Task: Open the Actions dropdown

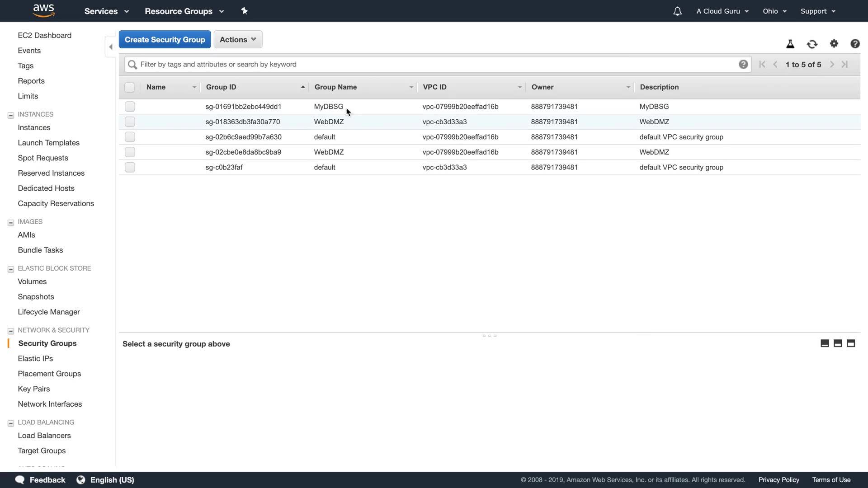Action: pyautogui.click(x=238, y=39)
